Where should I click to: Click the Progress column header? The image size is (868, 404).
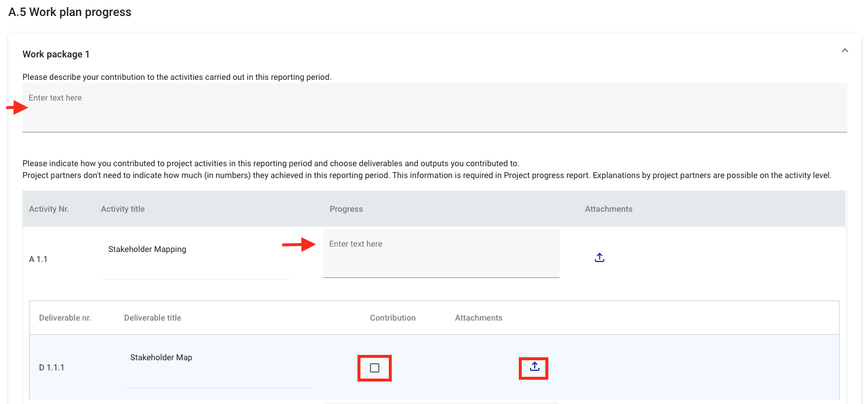coord(346,209)
